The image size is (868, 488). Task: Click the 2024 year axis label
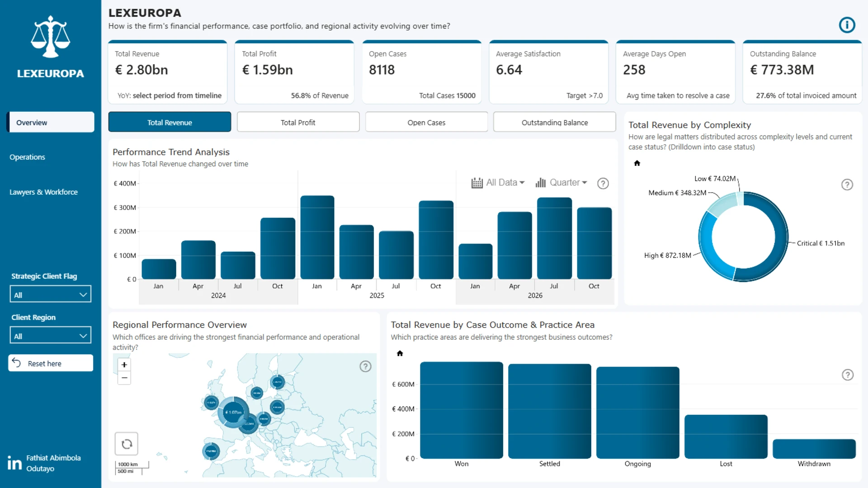[218, 296]
